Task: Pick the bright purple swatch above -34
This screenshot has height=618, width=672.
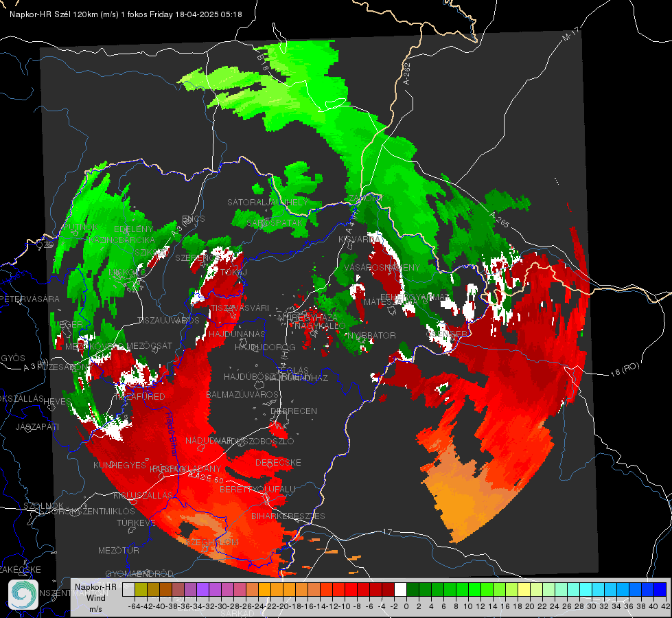Action: click(x=203, y=589)
